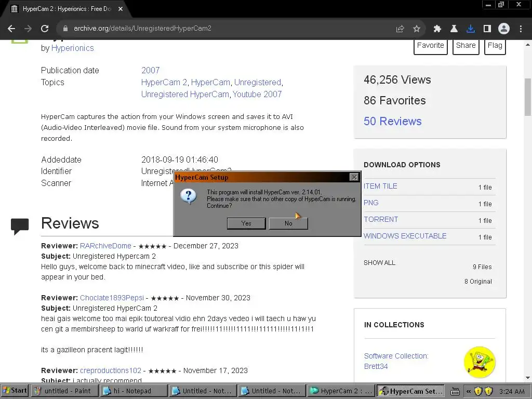This screenshot has width=532, height=399.
Task: Open the Chrome three-dot menu
Action: tap(521, 29)
